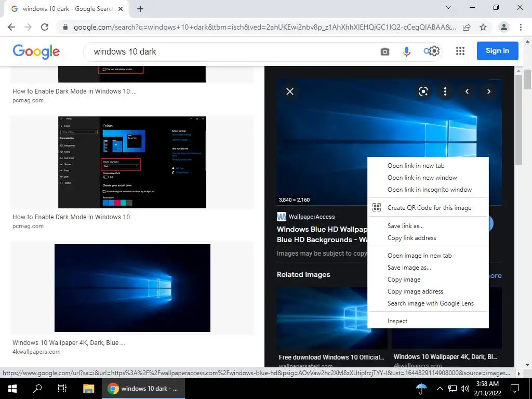Screen dimensions: 532x399
Task: Click the forward navigation arrow
Action: coord(28,27)
